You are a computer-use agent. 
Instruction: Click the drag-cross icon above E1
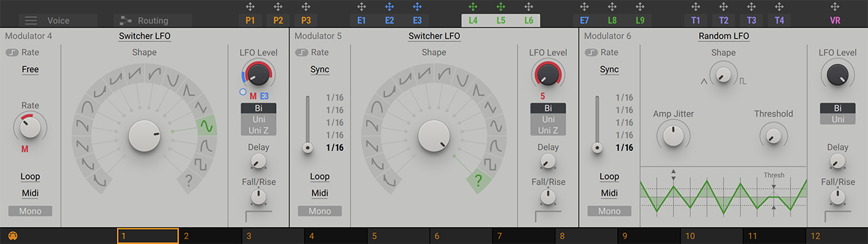coord(361,7)
